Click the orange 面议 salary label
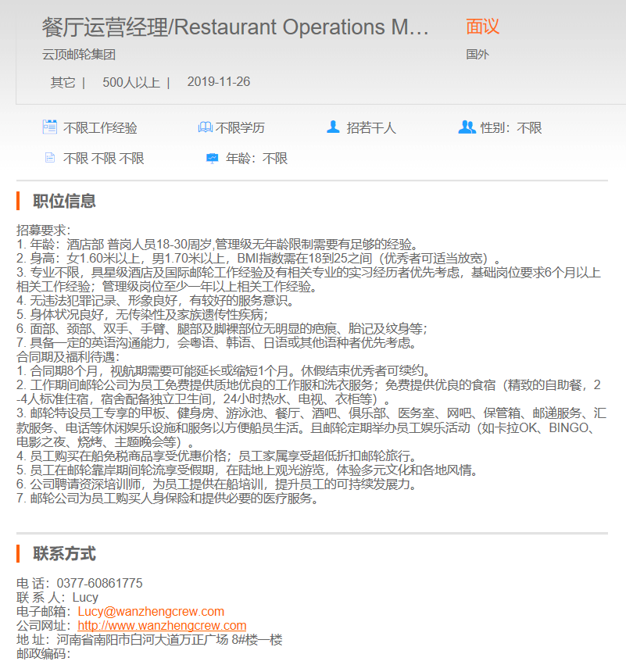626x672 pixels. point(482,26)
